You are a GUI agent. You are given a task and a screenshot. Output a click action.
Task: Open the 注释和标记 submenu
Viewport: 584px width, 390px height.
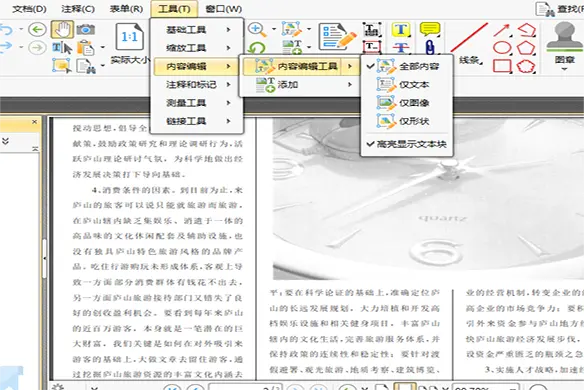(197, 85)
